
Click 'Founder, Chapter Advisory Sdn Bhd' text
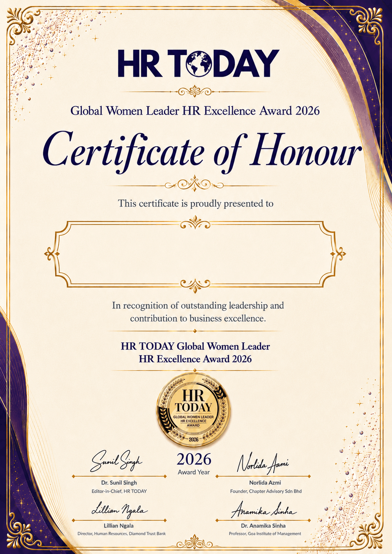[266, 491]
